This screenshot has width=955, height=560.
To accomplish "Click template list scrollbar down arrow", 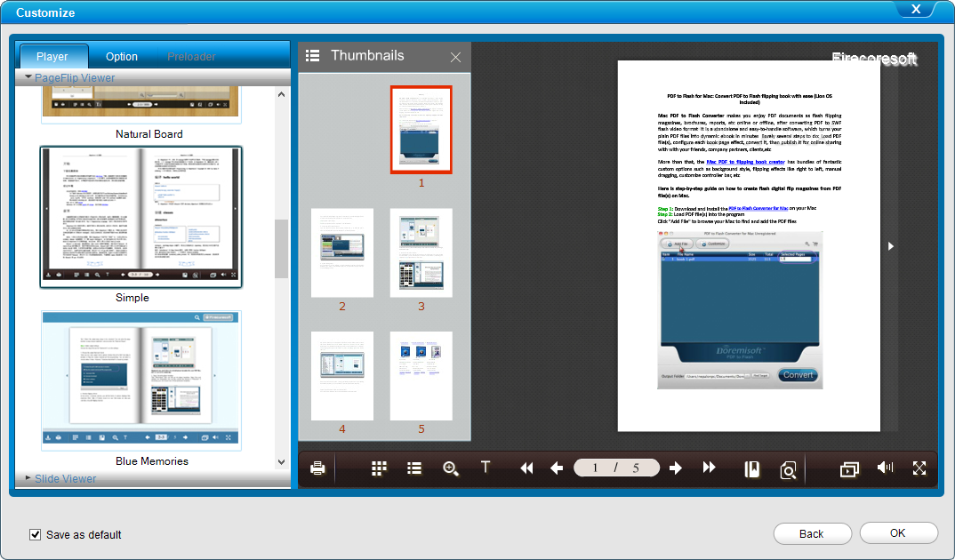I will point(281,462).
